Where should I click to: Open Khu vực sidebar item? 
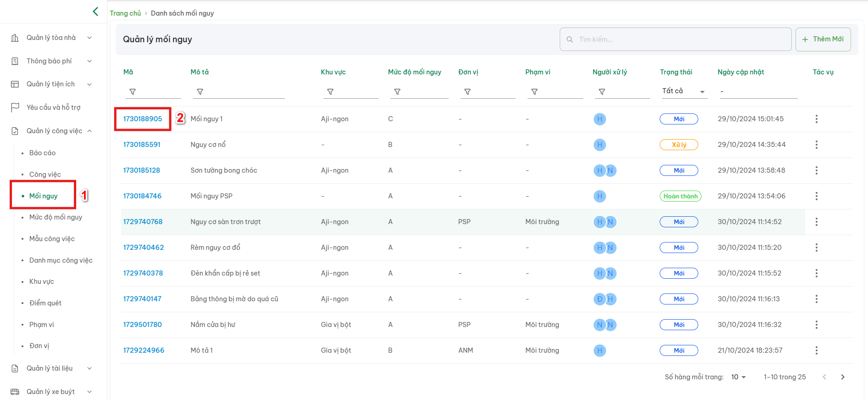tap(42, 282)
